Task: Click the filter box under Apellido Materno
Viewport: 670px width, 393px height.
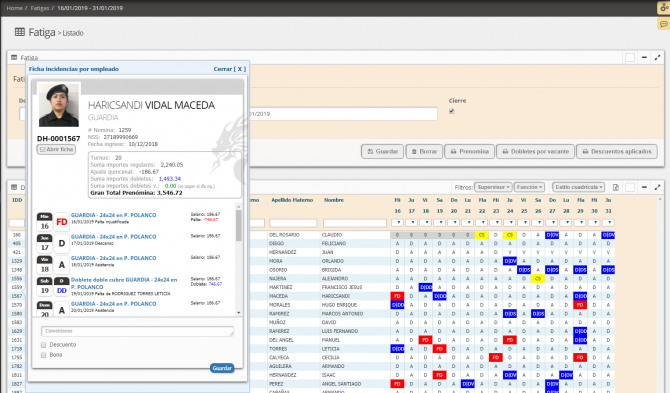Action: point(293,223)
